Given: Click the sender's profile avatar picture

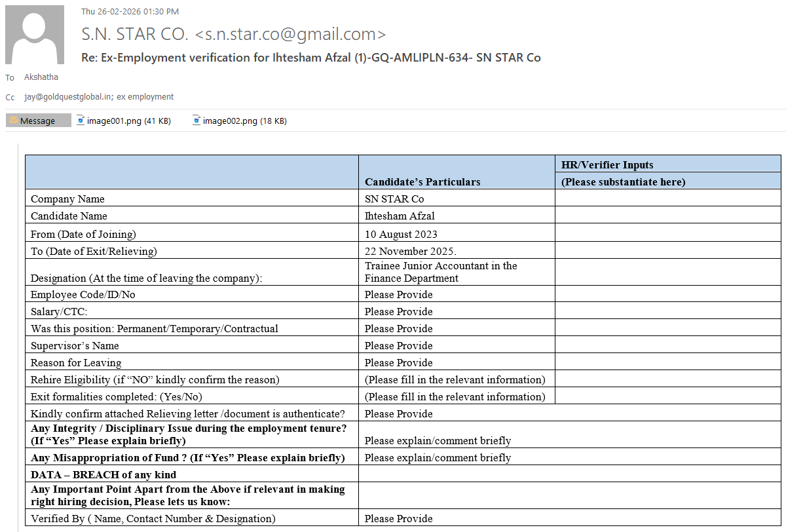Looking at the screenshot, I should (35, 35).
